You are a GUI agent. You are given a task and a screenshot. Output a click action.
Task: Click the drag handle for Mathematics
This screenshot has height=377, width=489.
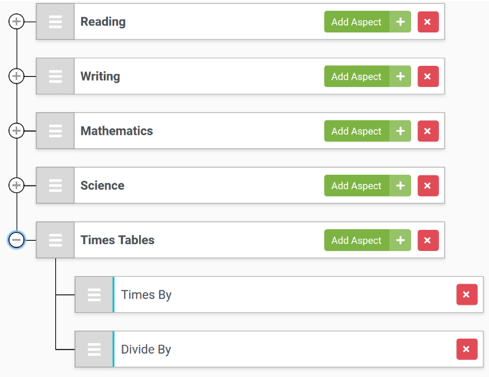pos(55,131)
